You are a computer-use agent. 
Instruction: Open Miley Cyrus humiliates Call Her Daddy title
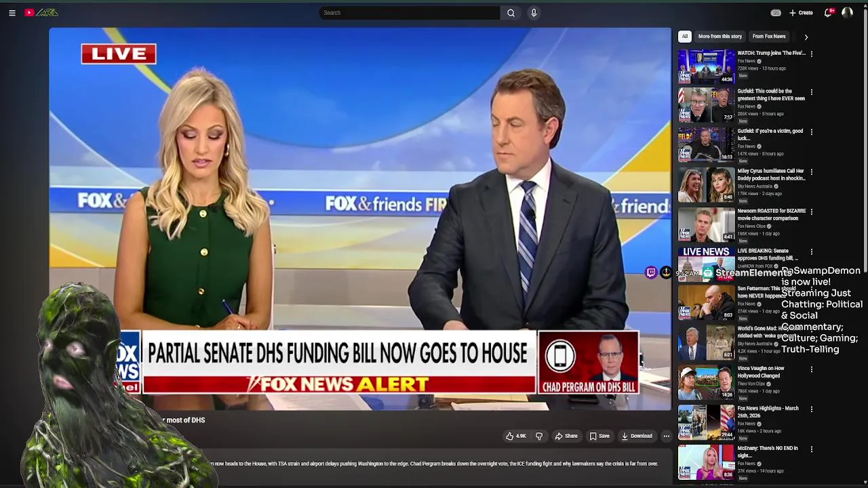click(771, 174)
